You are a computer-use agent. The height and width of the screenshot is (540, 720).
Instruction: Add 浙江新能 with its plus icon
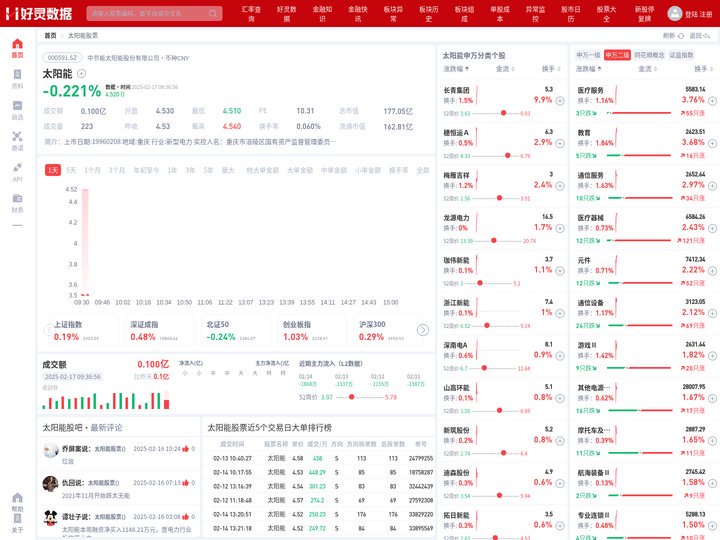click(x=560, y=313)
